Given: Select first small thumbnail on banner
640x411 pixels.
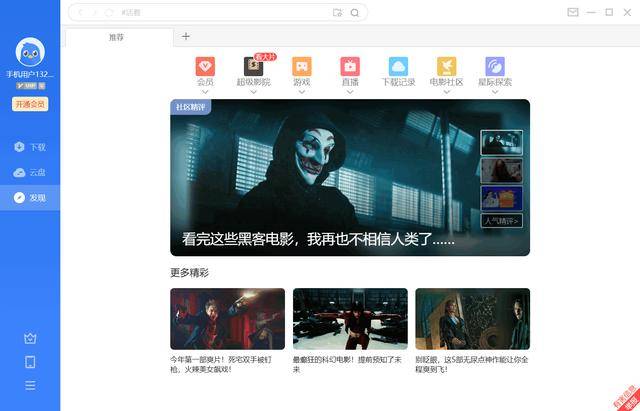Looking at the screenshot, I should tap(502, 142).
